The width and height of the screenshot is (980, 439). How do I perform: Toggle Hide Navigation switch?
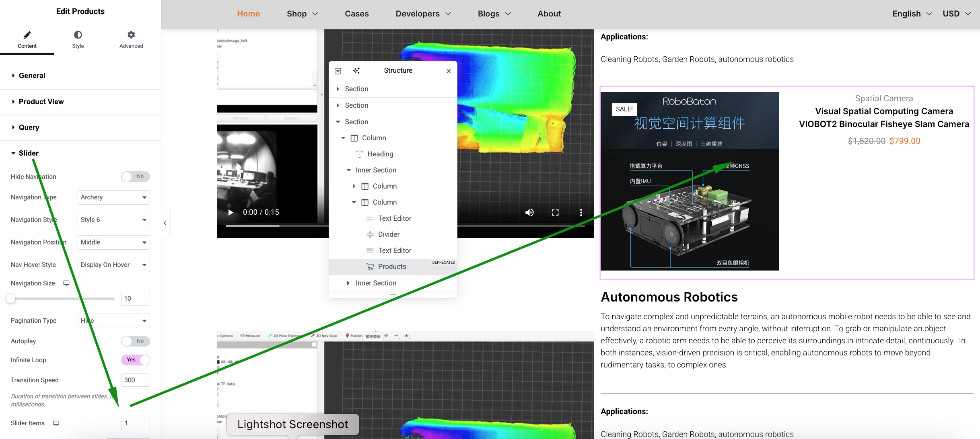click(136, 176)
